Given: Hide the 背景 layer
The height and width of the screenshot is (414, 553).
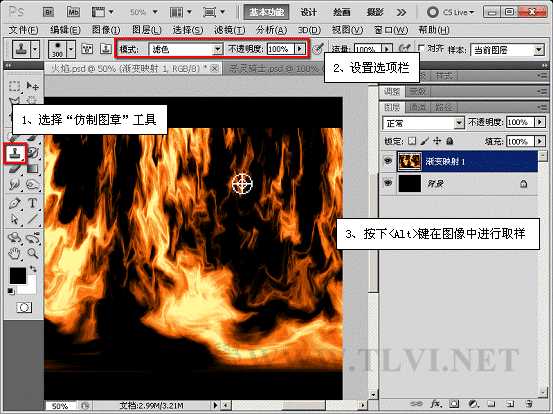Looking at the screenshot, I should pos(388,183).
